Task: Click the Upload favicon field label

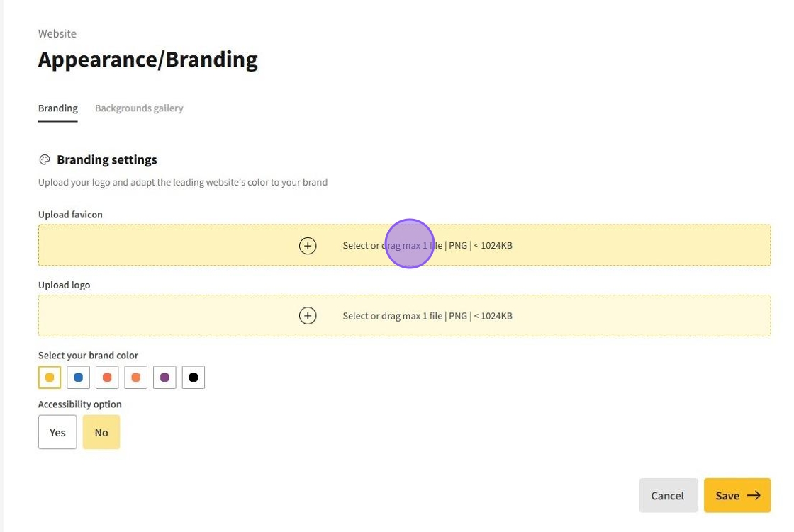Action: pyautogui.click(x=70, y=215)
